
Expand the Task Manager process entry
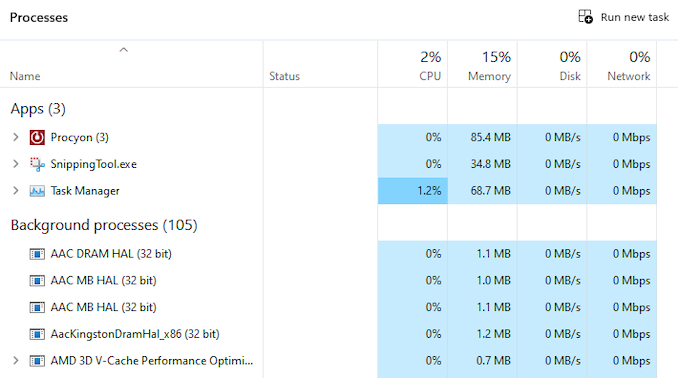16,191
